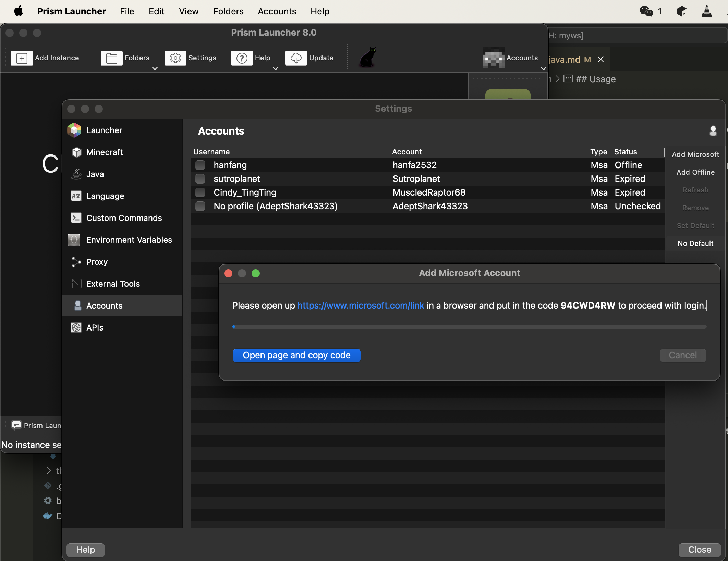Tick the Cindy_TingTing account checkbox
The image size is (728, 561).
pyautogui.click(x=200, y=192)
